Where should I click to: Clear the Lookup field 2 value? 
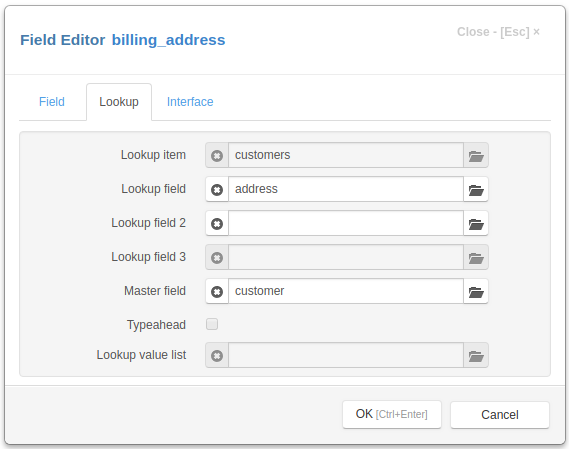[217, 224]
